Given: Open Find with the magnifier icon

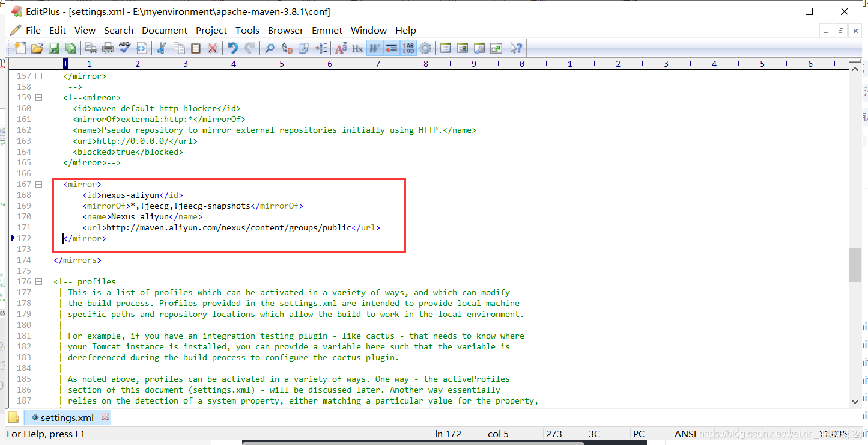Looking at the screenshot, I should [270, 48].
